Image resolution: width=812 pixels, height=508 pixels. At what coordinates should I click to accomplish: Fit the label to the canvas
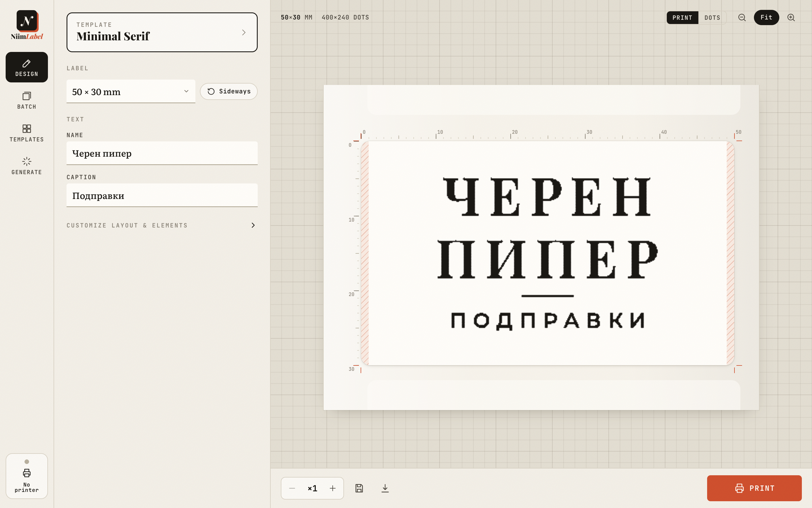766,17
